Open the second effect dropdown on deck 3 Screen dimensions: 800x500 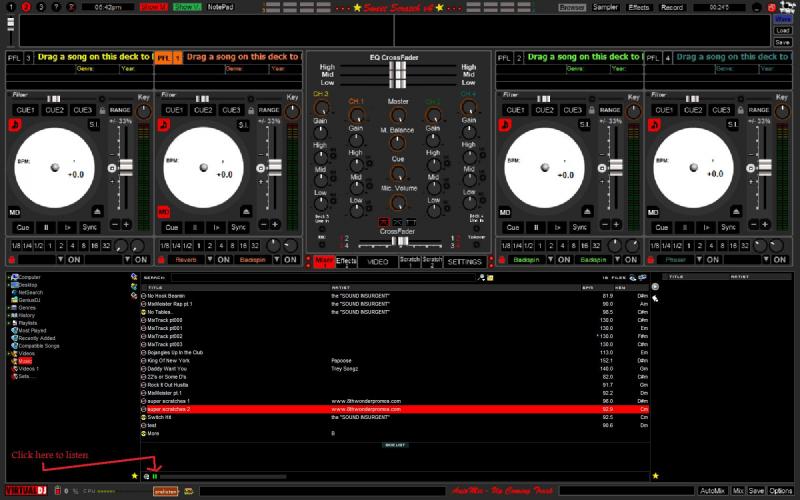click(128, 260)
